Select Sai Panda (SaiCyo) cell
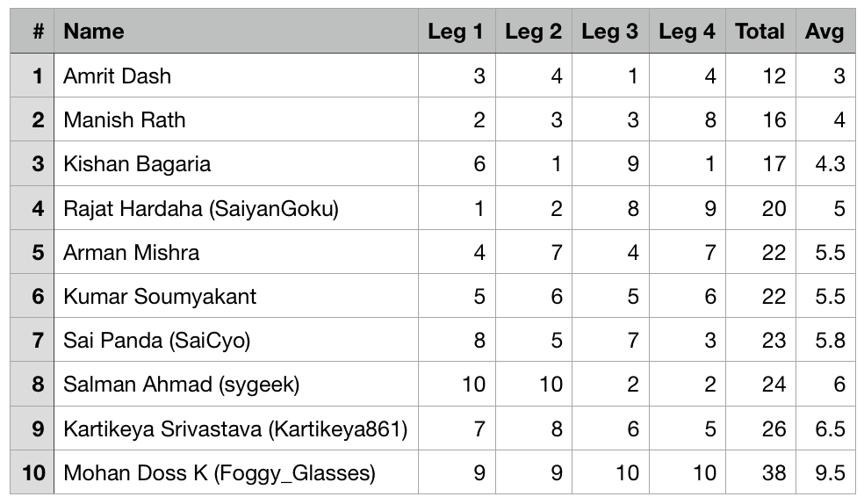Image resolution: width=864 pixels, height=504 pixels. 157,341
